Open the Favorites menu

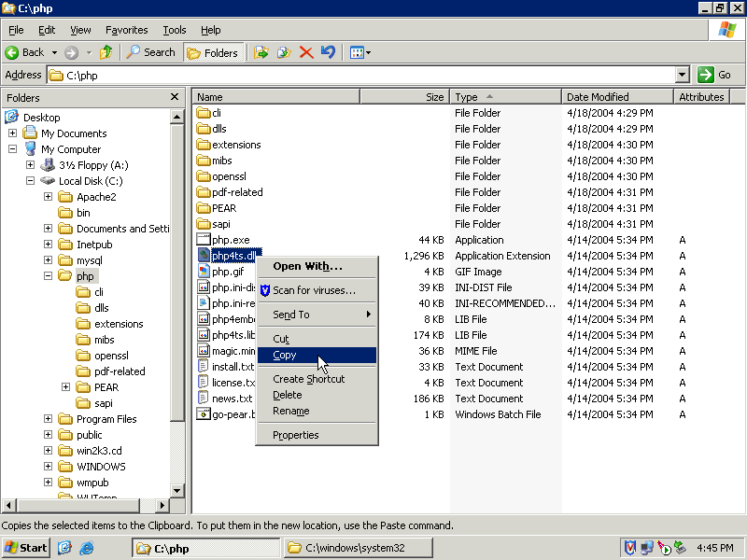click(126, 30)
